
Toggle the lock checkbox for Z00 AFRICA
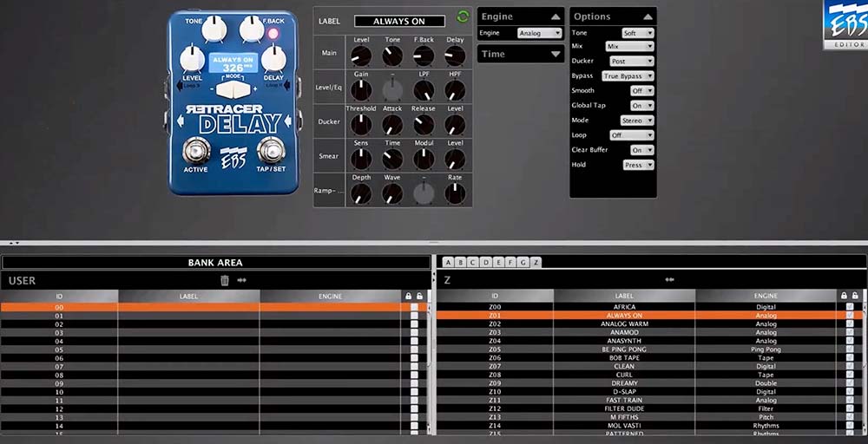[x=850, y=306]
